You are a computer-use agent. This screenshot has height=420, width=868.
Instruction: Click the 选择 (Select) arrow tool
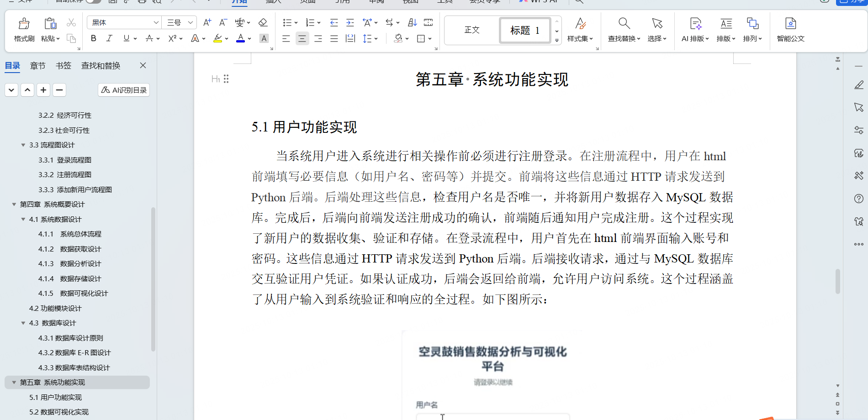tap(656, 30)
